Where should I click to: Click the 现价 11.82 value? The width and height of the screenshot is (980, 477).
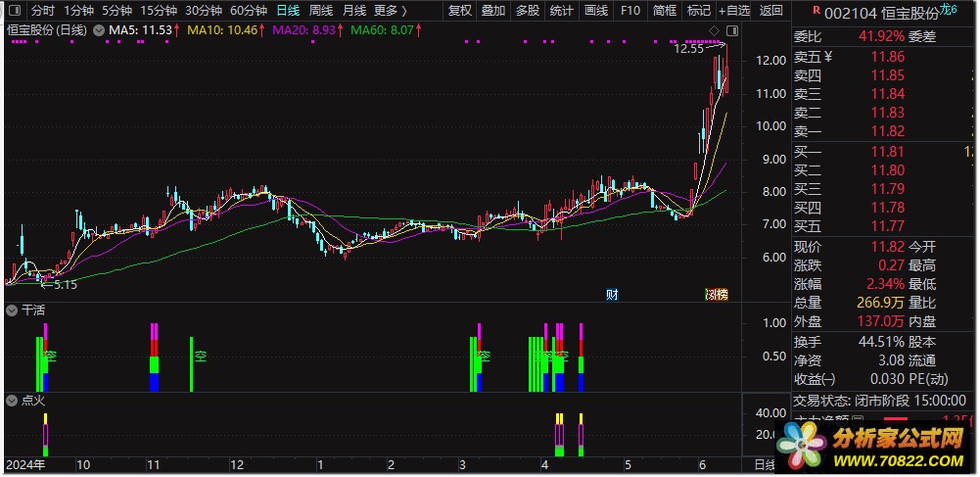tap(888, 247)
